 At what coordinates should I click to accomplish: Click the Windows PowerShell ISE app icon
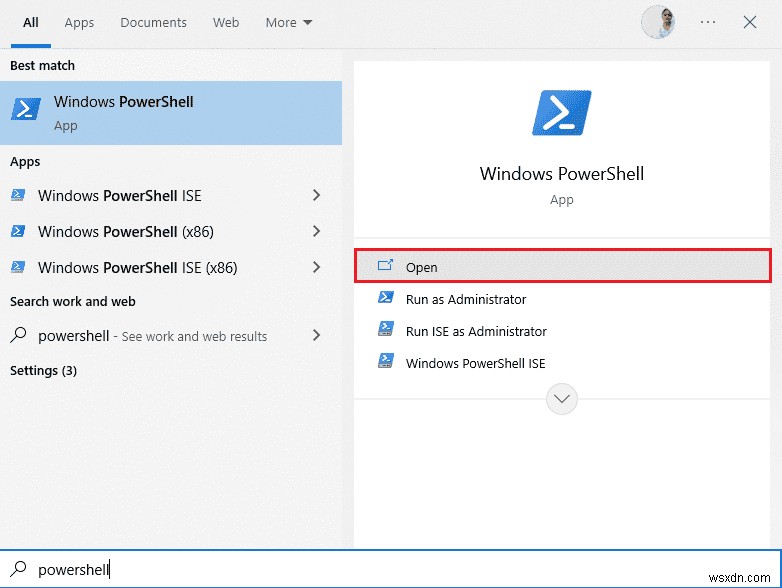pos(18,195)
